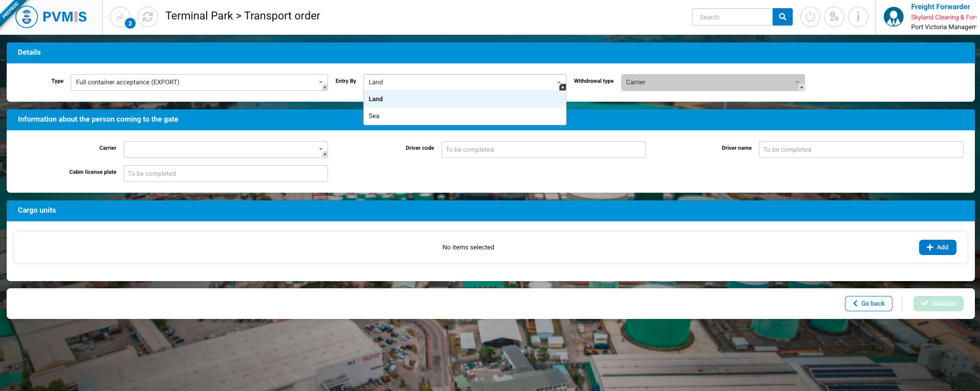Expand the Type dropdown
980x391 pixels.
pos(199,82)
